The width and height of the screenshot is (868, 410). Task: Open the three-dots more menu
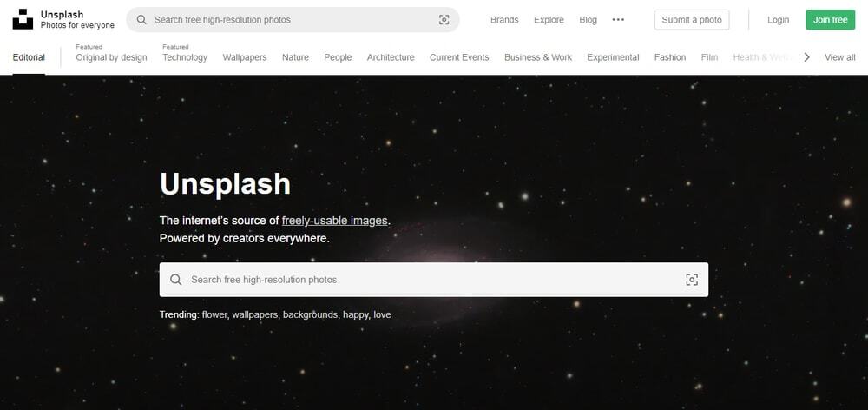[618, 20]
